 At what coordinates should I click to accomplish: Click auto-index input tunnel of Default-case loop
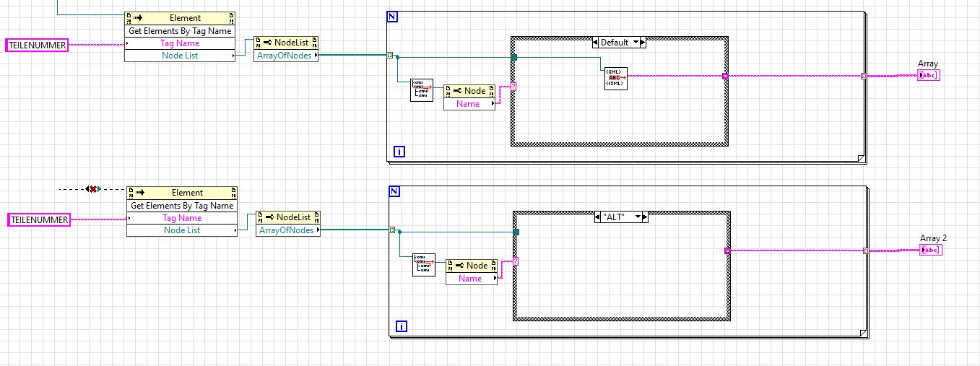point(390,55)
